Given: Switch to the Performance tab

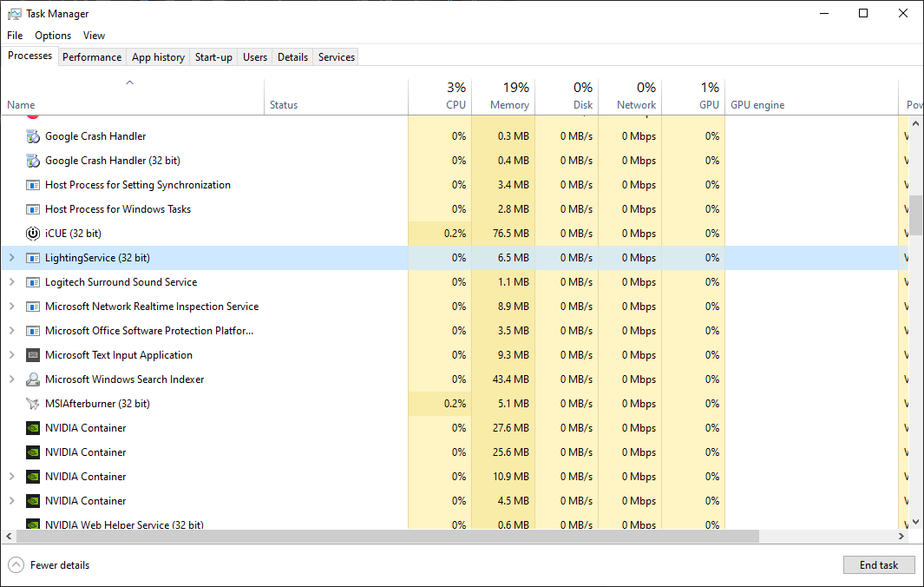Looking at the screenshot, I should pyautogui.click(x=92, y=57).
